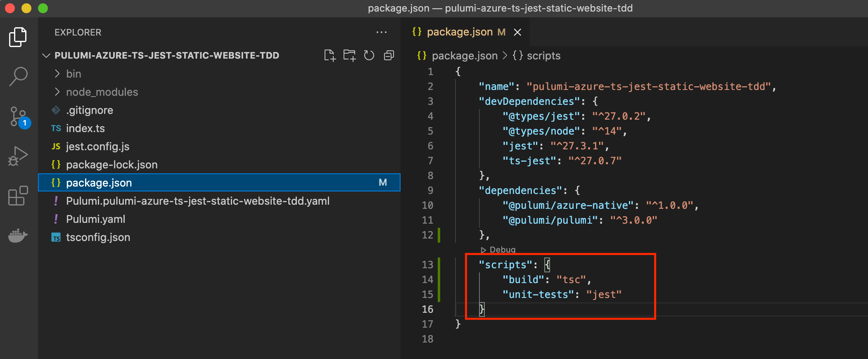Click the "^27.0.2" version value

[619, 116]
